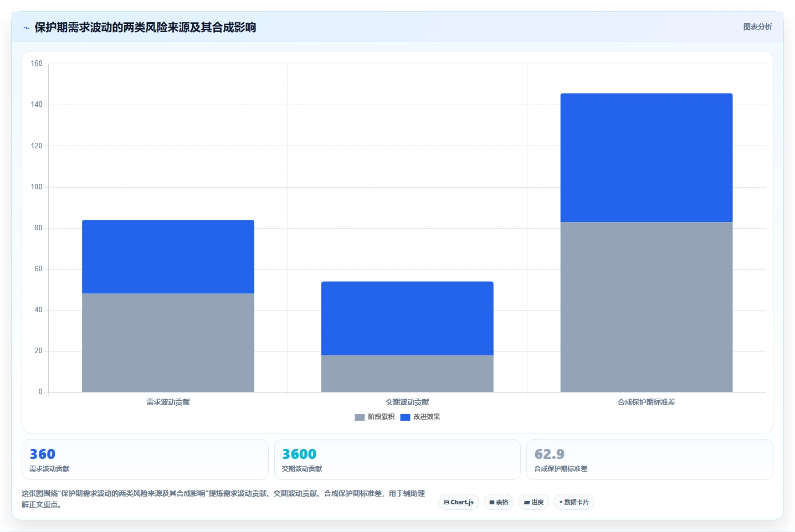The width and height of the screenshot is (795, 532).
Task: Toggle the 改进效果 legend swatch
Action: (x=405, y=417)
